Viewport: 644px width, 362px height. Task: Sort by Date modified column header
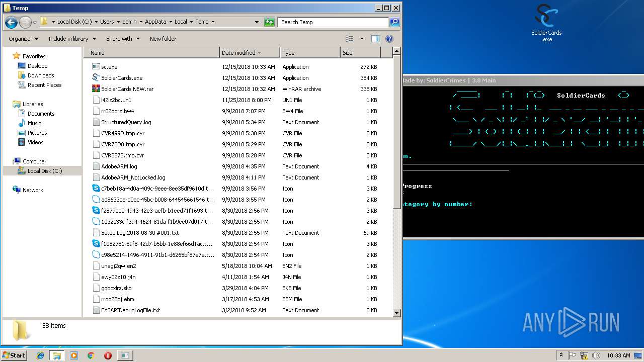(250, 53)
